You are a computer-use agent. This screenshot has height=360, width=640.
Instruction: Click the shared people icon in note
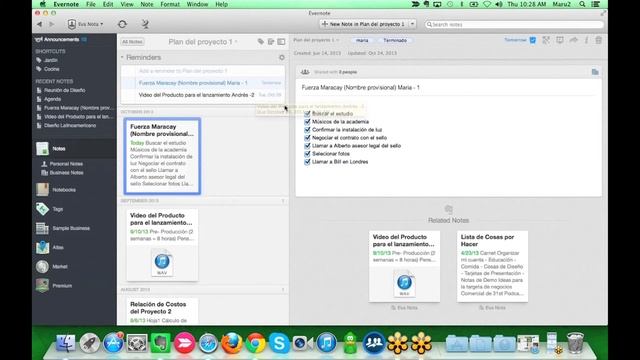click(305, 72)
